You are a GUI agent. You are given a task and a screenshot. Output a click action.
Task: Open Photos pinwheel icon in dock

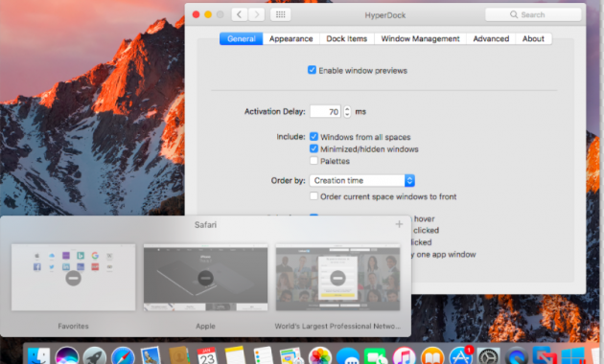coord(319,356)
